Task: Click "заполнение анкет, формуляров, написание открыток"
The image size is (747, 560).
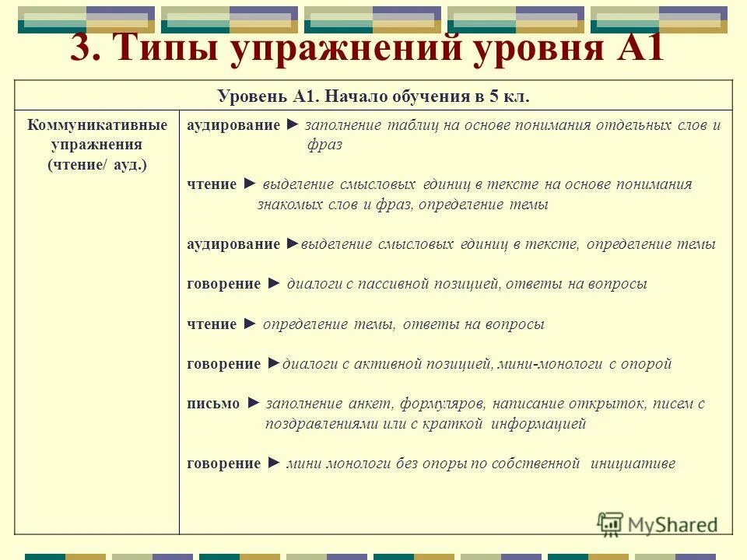Action: point(456,404)
